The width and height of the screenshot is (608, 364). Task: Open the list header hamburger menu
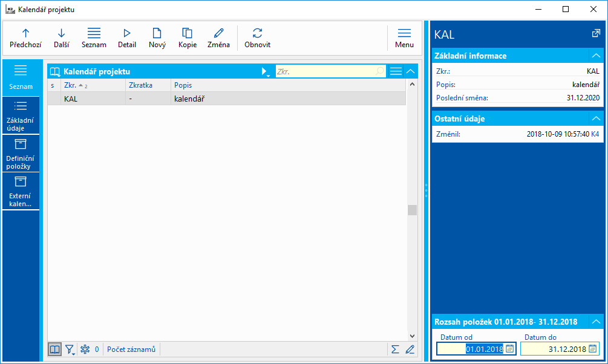(x=396, y=71)
